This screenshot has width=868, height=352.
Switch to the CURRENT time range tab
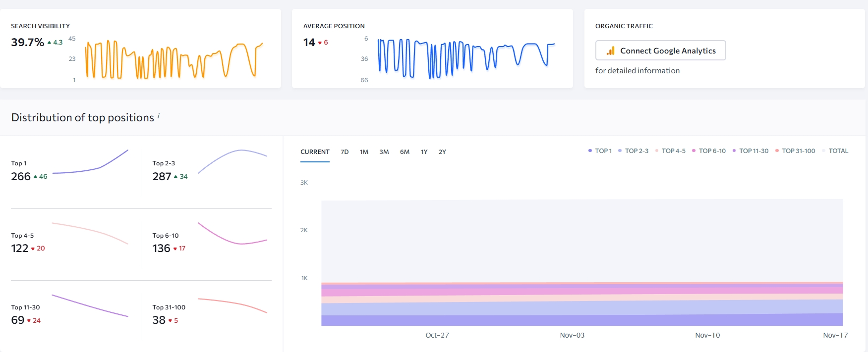[315, 152]
